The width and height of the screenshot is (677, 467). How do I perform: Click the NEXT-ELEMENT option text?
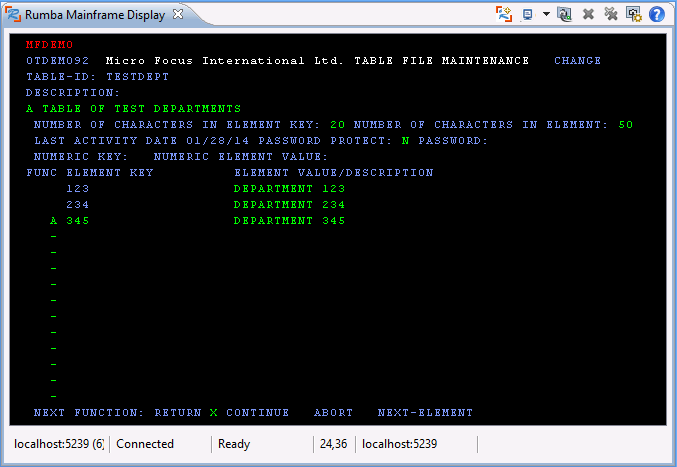pyautogui.click(x=425, y=412)
